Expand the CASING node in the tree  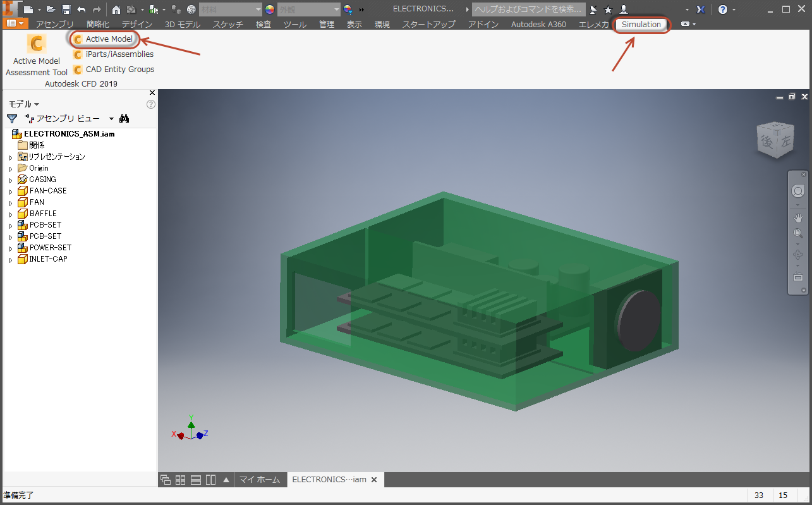pyautogui.click(x=11, y=180)
